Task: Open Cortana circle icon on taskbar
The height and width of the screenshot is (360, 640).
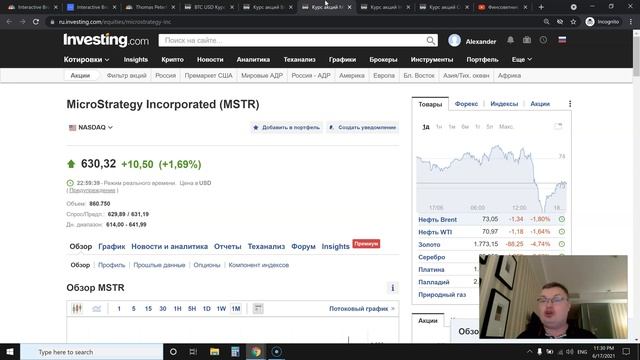Action: pyautogui.click(x=173, y=351)
